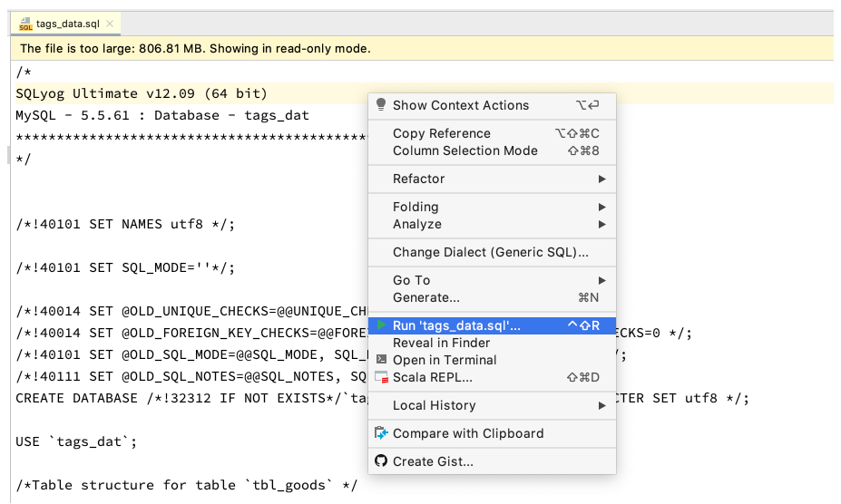Click the SQL file icon on the tab
Image resolution: width=841 pixels, height=504 pixels.
point(25,24)
